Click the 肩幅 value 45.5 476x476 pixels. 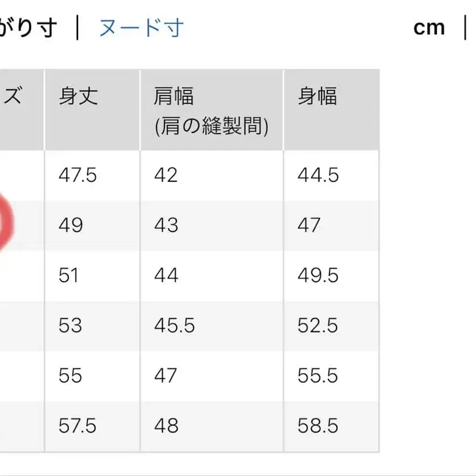point(173,327)
